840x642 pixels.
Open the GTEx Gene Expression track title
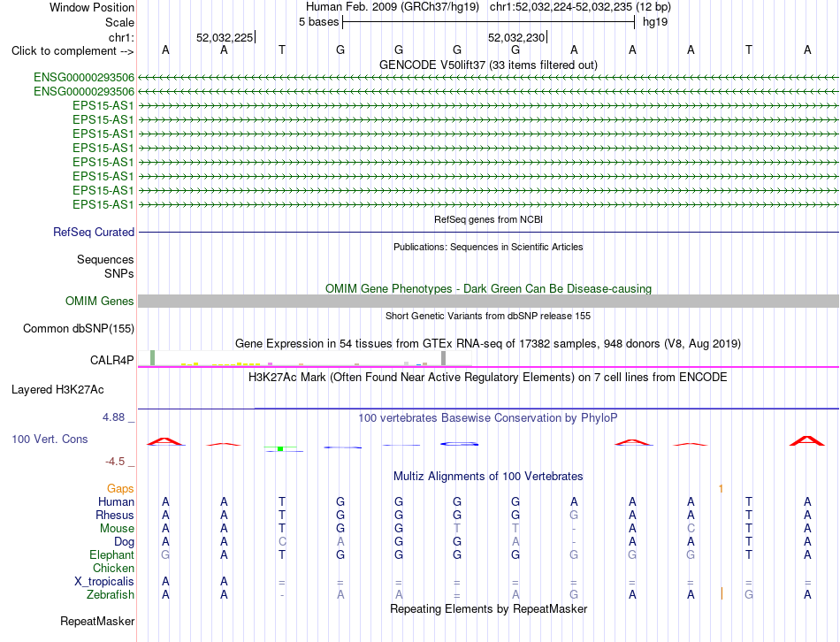pos(488,343)
